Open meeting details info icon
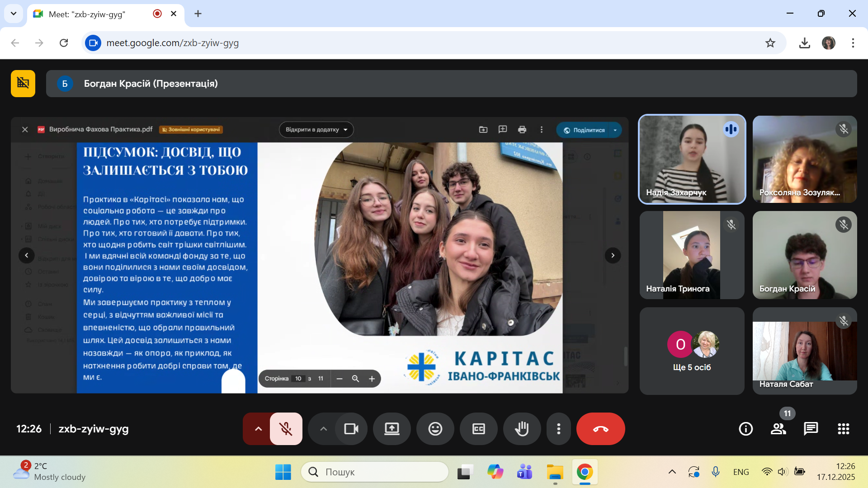The width and height of the screenshot is (868, 488). pos(745,429)
